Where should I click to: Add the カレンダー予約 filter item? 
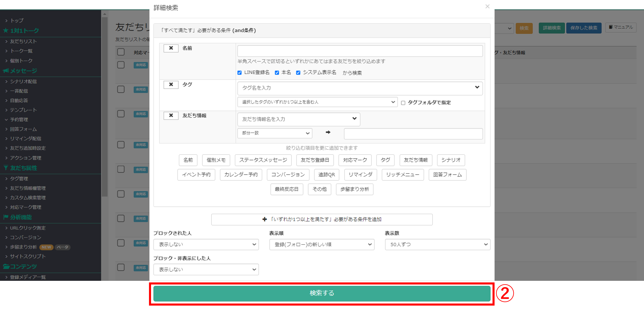(x=241, y=175)
